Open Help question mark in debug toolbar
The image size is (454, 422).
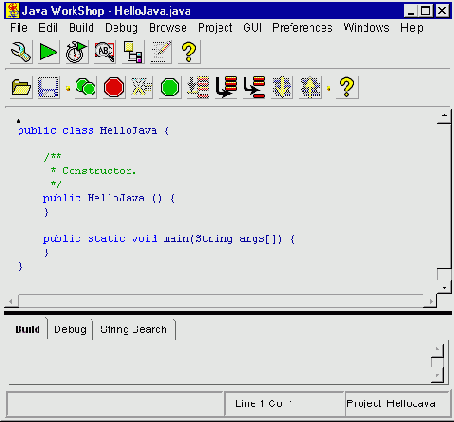pos(347,87)
